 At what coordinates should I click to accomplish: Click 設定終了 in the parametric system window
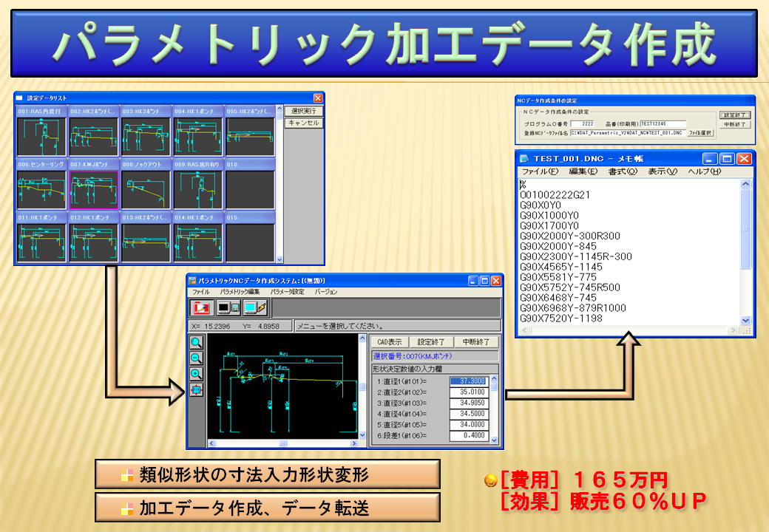(430, 342)
